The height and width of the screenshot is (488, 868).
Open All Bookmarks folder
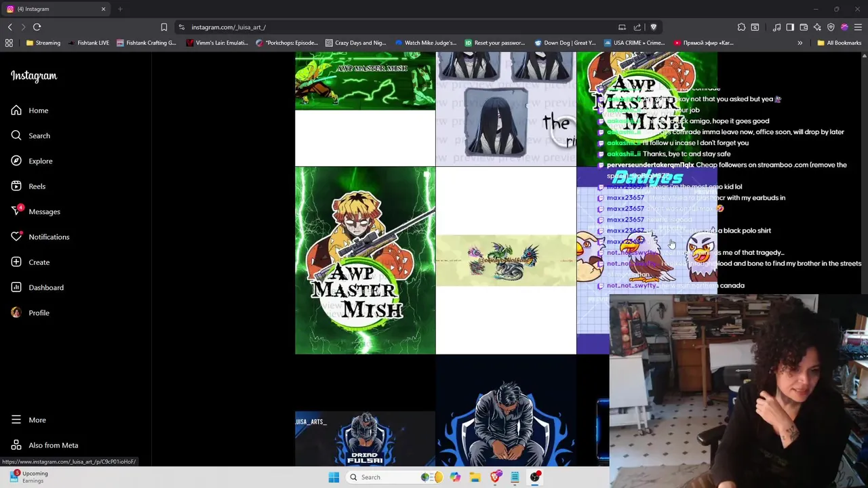pos(839,43)
